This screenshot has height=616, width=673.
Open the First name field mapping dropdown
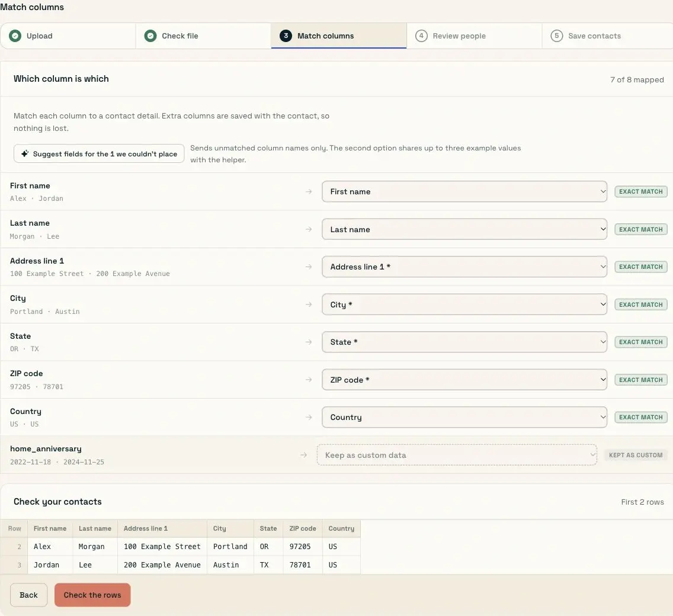(x=464, y=191)
